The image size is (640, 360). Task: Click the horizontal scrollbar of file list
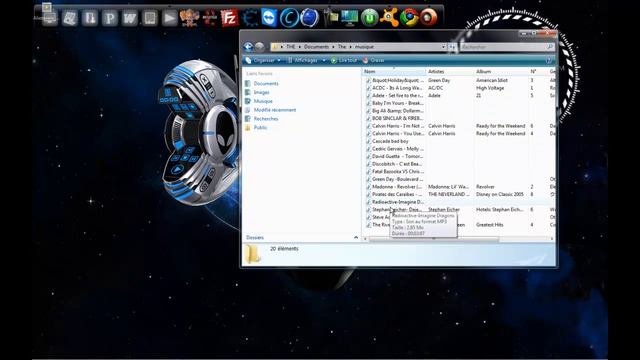434,239
